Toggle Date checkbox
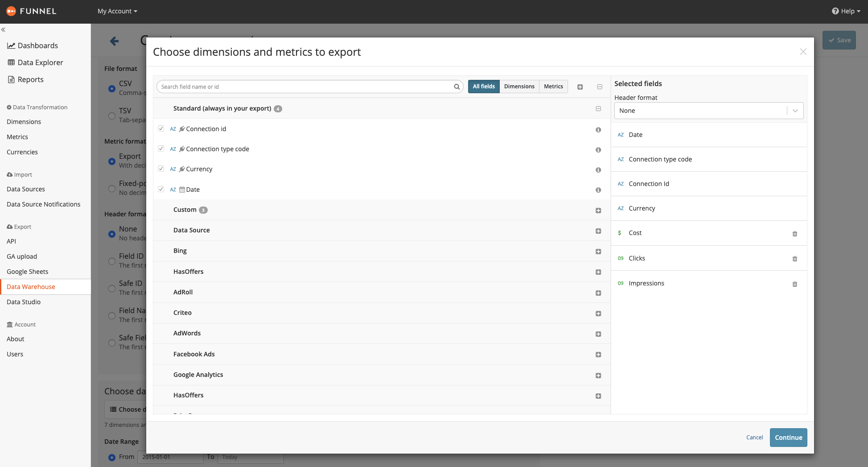This screenshot has width=868, height=467. click(x=161, y=189)
